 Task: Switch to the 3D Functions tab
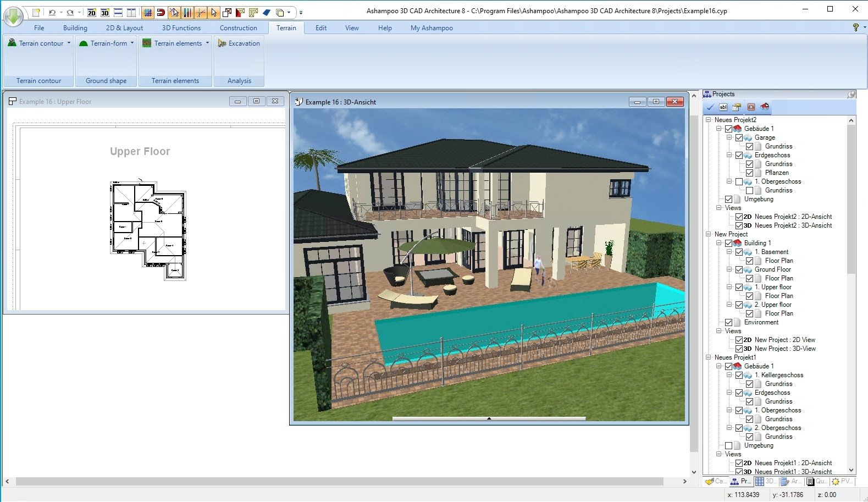(181, 28)
